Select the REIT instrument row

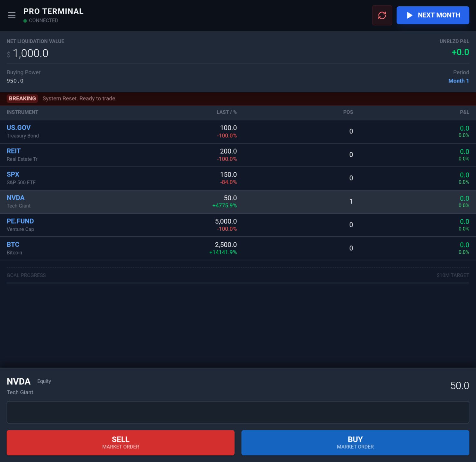click(x=238, y=155)
